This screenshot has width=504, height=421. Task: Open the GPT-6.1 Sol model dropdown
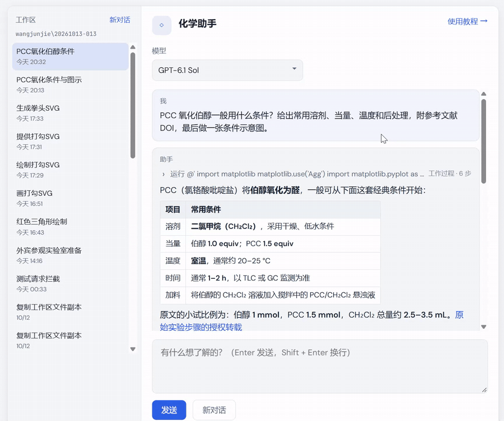(x=227, y=70)
